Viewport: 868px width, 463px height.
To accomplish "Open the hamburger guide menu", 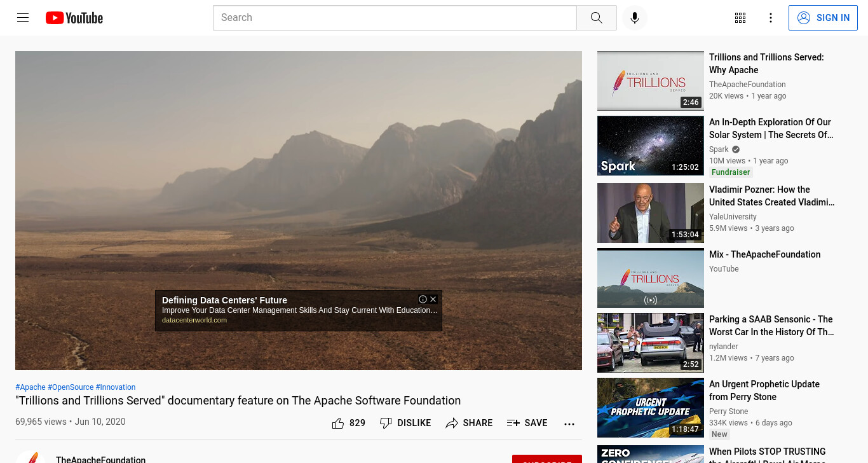I will pos(23,18).
